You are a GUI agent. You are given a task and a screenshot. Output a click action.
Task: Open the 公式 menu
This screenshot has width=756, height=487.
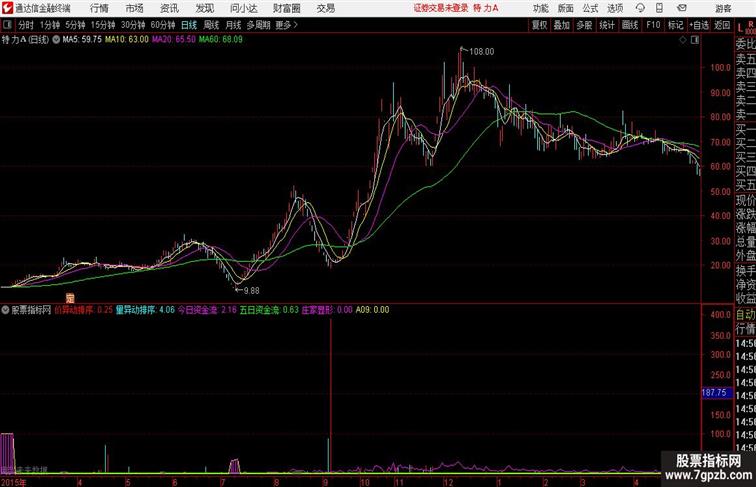tap(590, 8)
